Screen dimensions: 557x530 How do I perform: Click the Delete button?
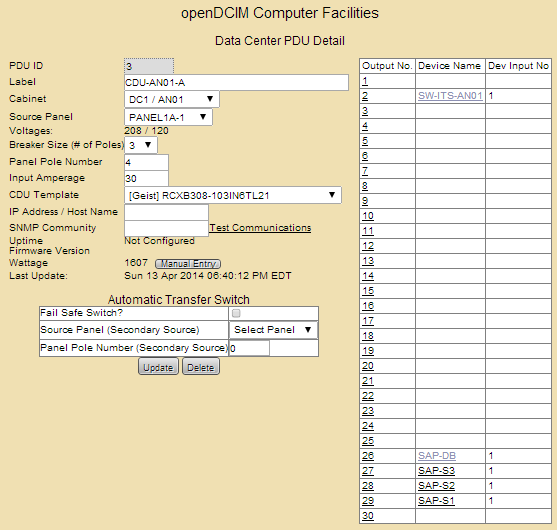201,367
